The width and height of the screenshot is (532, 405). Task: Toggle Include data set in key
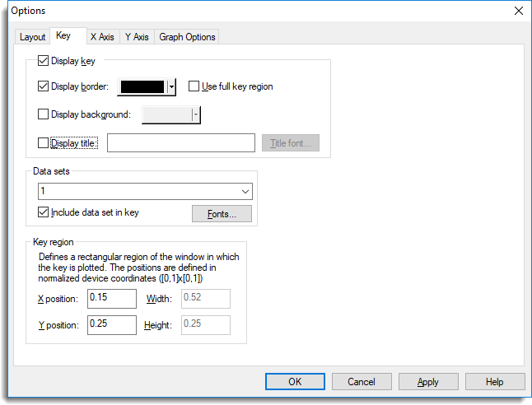point(43,212)
